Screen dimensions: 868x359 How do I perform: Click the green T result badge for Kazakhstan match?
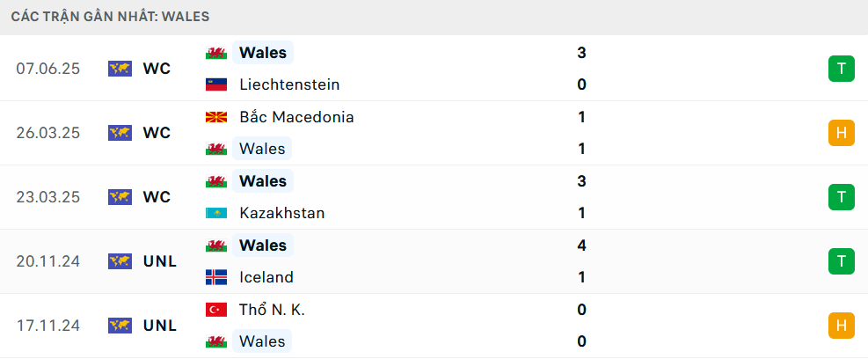point(842,197)
